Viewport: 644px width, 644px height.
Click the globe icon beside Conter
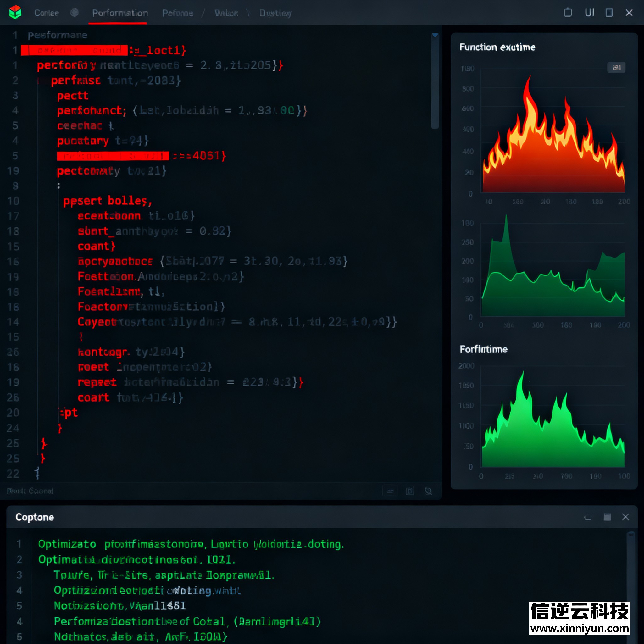[x=74, y=13]
